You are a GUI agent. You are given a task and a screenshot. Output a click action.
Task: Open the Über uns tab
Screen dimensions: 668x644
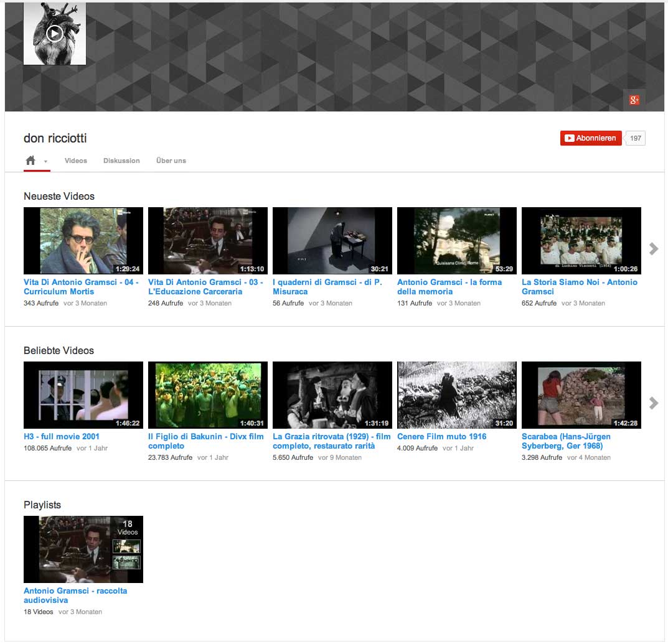[171, 161]
